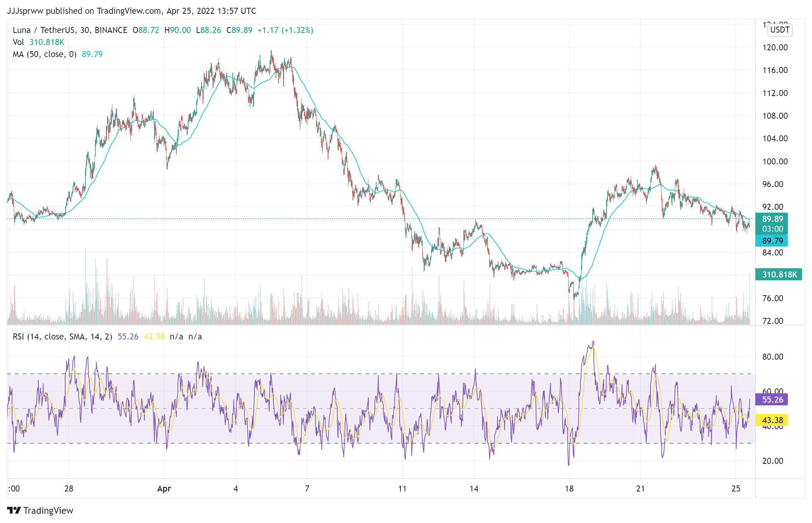Click the 108.00 price axis label
This screenshot has height=523, width=812.
pyautogui.click(x=775, y=116)
